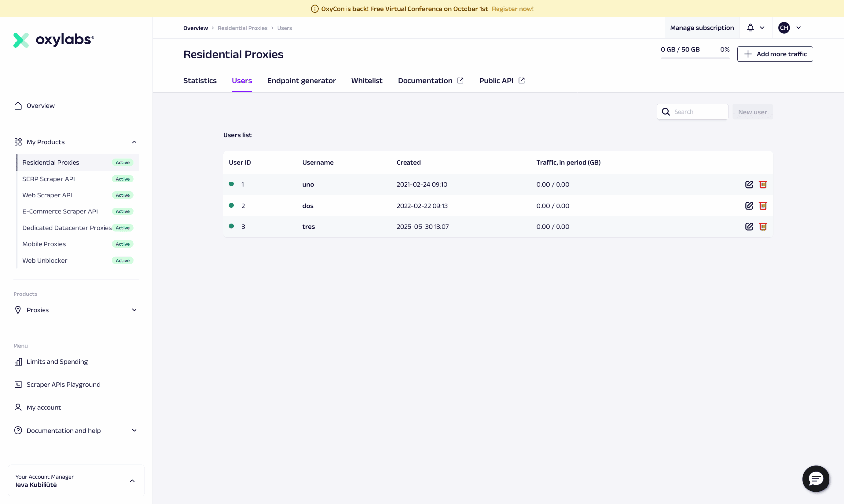Open Mobile Proxies product
This screenshot has width=844, height=504.
[x=78, y=244]
